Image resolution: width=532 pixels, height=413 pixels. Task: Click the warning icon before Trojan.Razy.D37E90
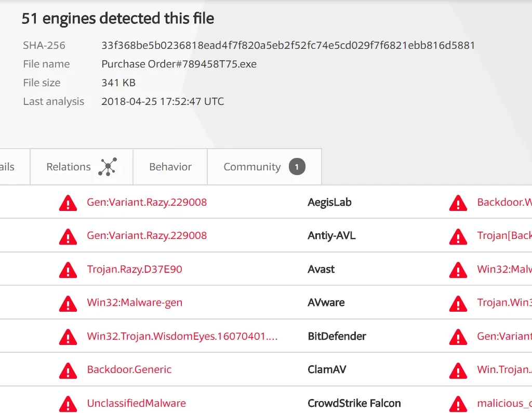tap(68, 270)
